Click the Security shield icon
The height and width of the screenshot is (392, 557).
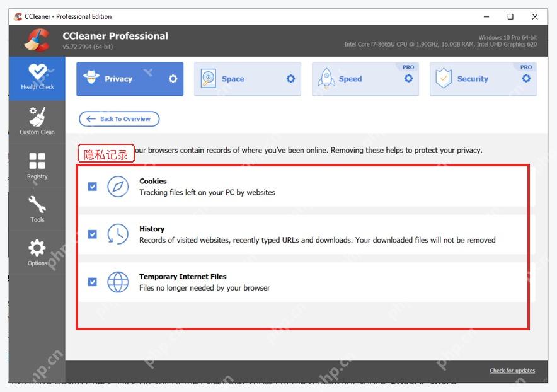(444, 79)
